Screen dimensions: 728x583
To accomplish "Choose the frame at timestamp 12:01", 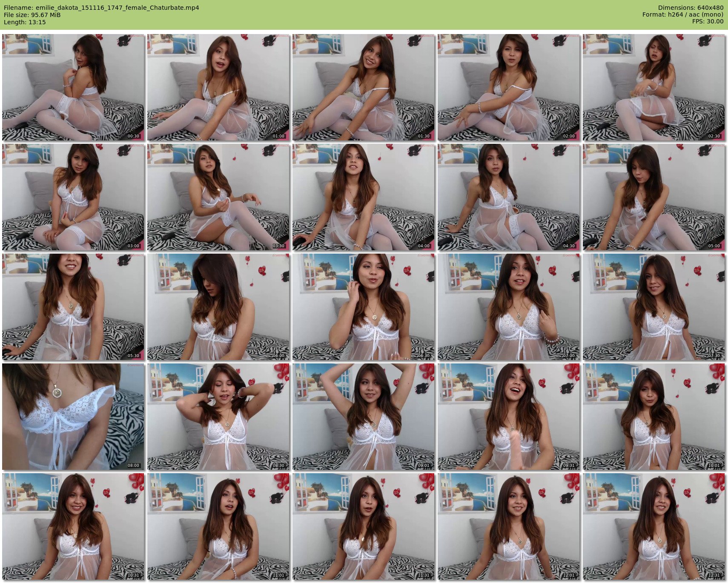I will tap(509, 526).
